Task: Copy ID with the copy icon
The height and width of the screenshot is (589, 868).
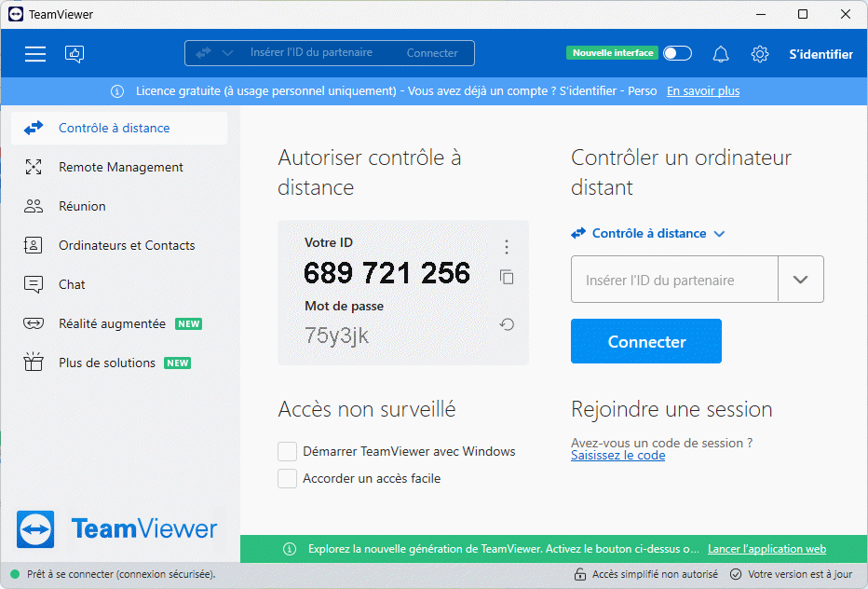Action: click(507, 277)
